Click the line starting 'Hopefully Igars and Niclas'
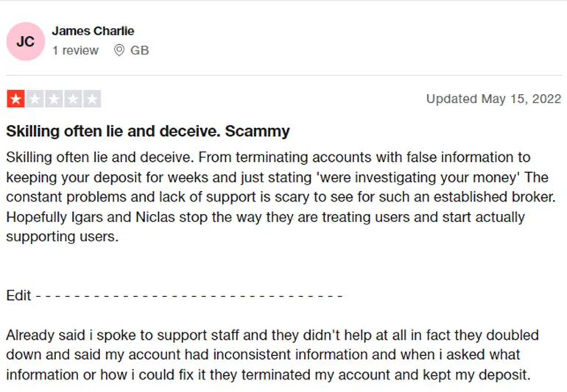The height and width of the screenshot is (392, 567). click(265, 217)
